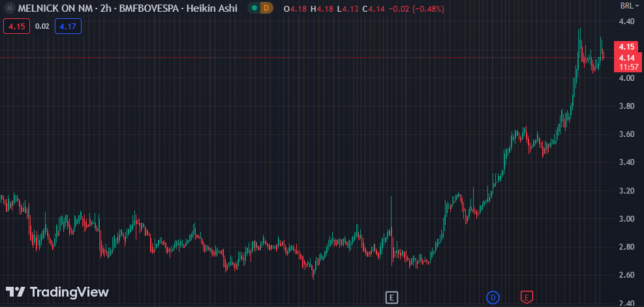
Task: Click the 3.20 price scale label
Action: pos(627,191)
